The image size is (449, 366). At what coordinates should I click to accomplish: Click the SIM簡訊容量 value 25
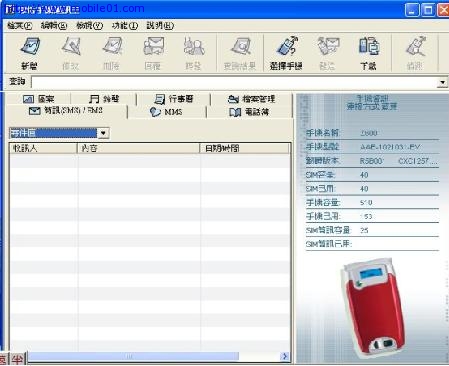click(x=364, y=230)
